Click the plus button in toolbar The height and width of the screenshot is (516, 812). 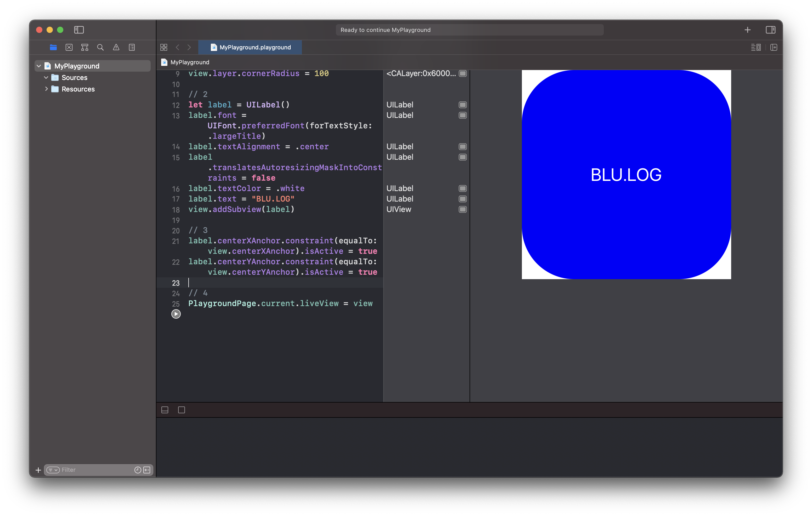[x=747, y=30]
